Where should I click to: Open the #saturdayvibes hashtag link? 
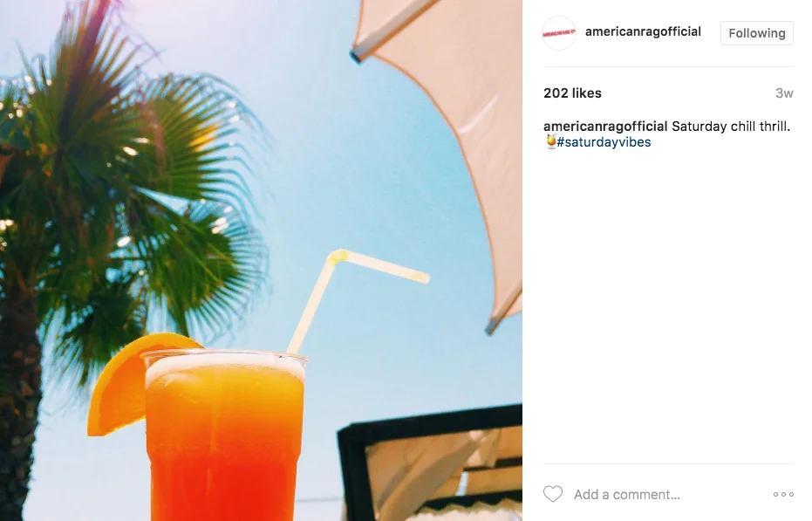(x=604, y=142)
